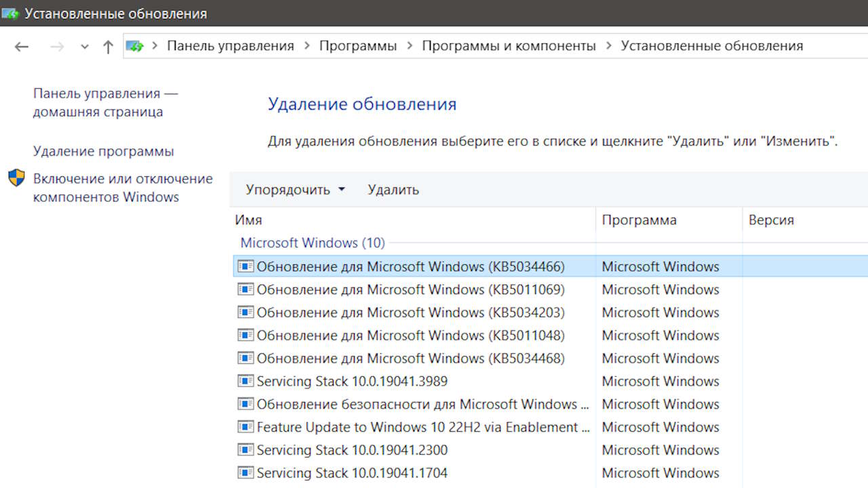Image resolution: width=868 pixels, height=488 pixels.
Task: Click the icon of update KB5034466
Action: point(245,266)
